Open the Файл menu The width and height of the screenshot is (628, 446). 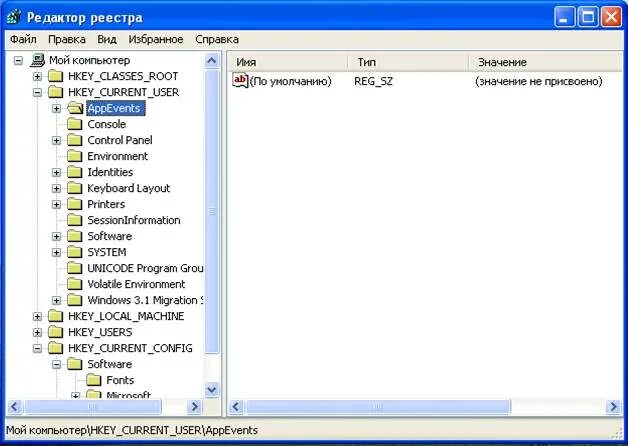(x=23, y=39)
